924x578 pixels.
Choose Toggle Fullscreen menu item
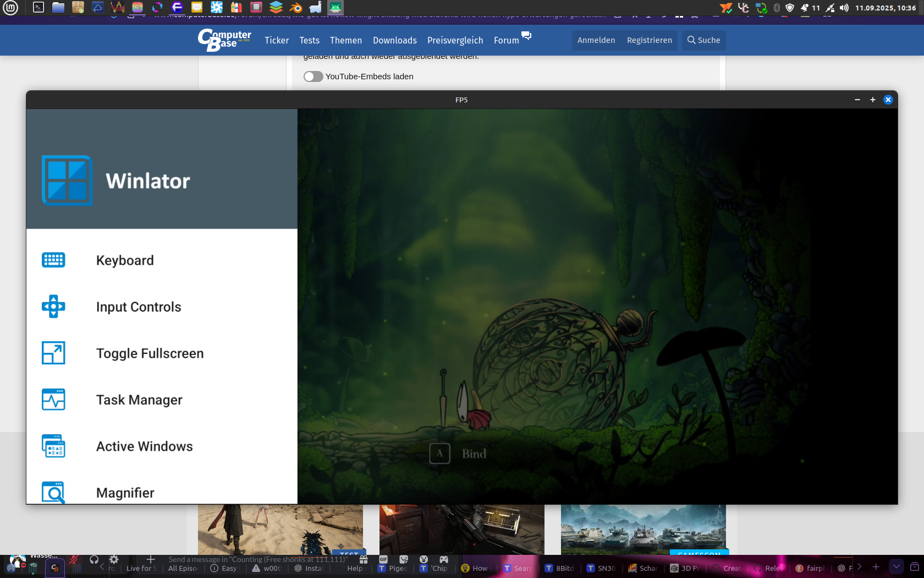[162, 353]
